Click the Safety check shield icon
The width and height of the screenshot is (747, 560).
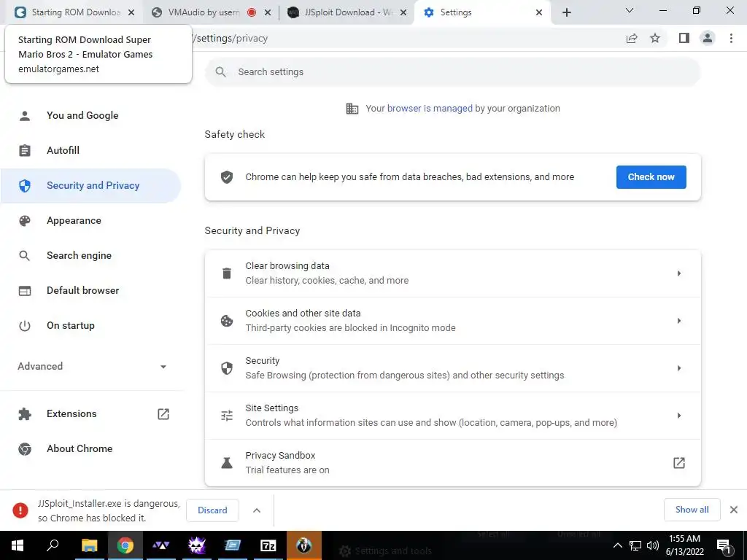coord(227,177)
